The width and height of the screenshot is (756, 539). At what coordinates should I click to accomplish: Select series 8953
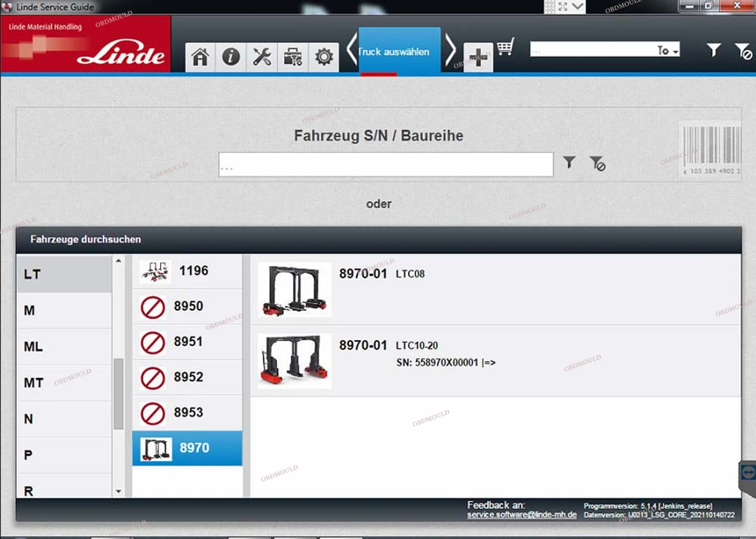point(187,413)
